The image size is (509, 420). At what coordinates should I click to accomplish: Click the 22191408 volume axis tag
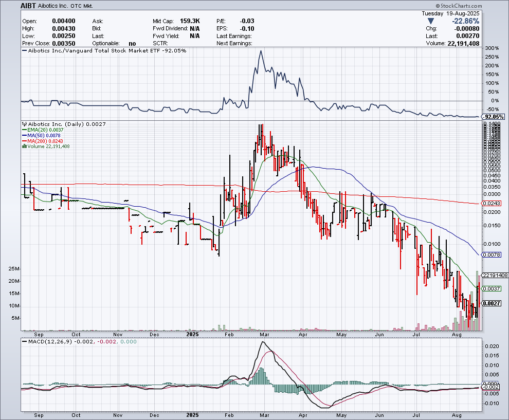point(495,275)
